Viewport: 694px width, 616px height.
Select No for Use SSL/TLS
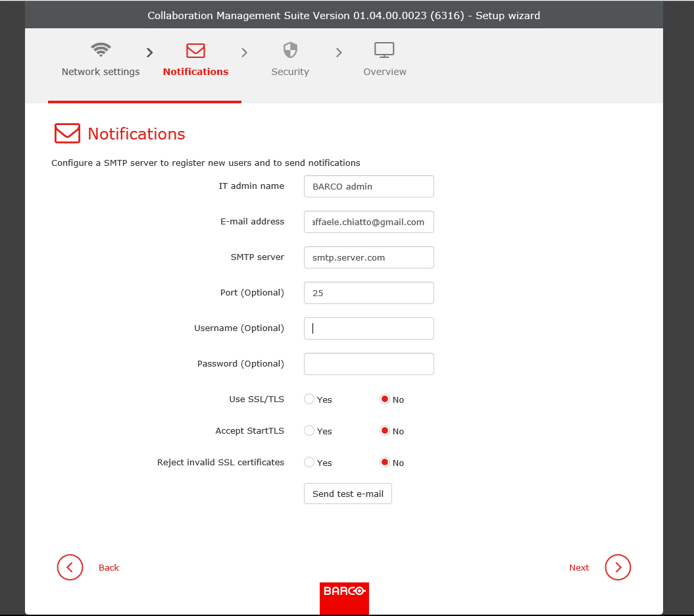(385, 399)
